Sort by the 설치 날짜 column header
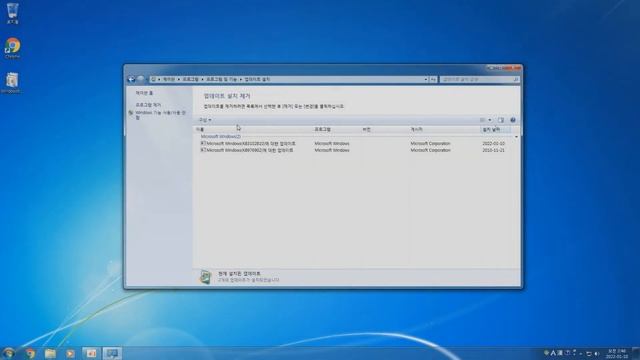The width and height of the screenshot is (640, 360). [495, 129]
